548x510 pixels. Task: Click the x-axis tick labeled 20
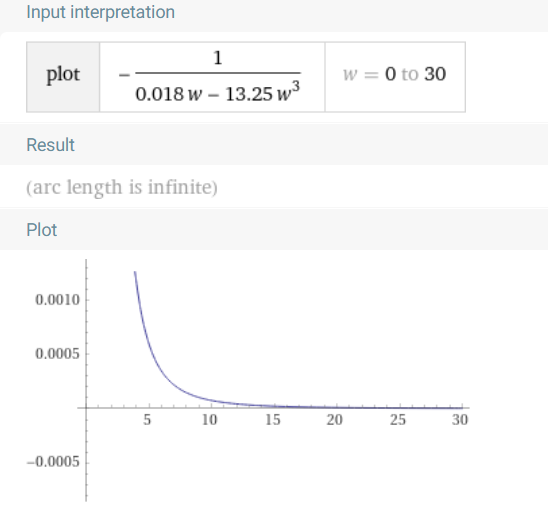pos(334,420)
